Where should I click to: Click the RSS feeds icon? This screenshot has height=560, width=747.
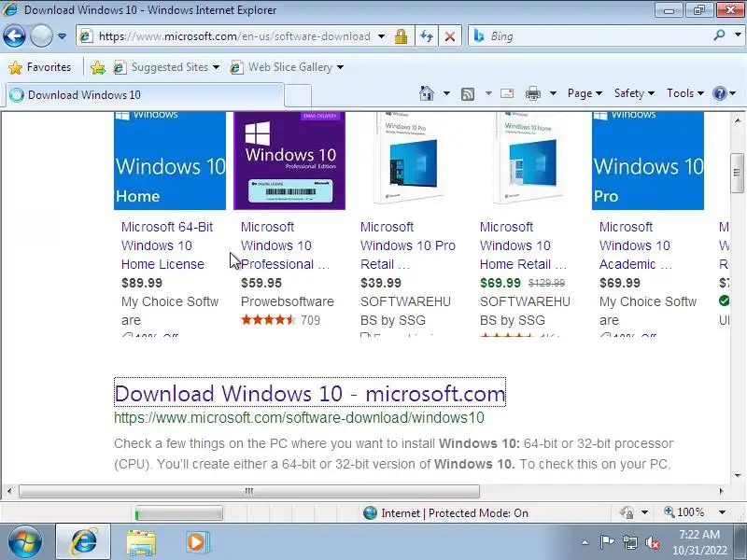tap(468, 94)
